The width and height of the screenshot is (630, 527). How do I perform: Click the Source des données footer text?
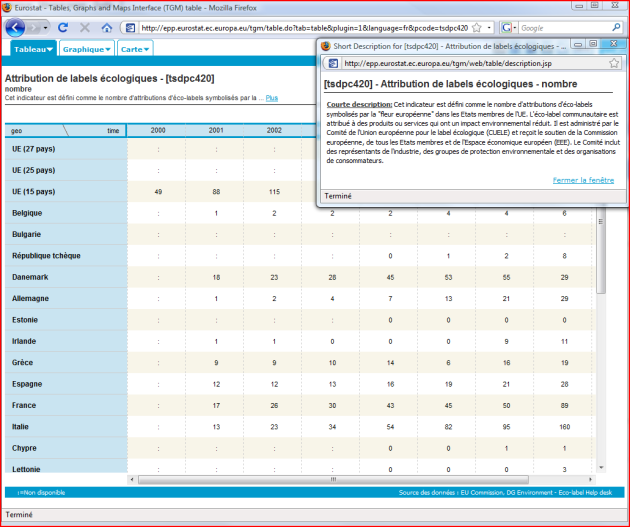click(x=505, y=492)
